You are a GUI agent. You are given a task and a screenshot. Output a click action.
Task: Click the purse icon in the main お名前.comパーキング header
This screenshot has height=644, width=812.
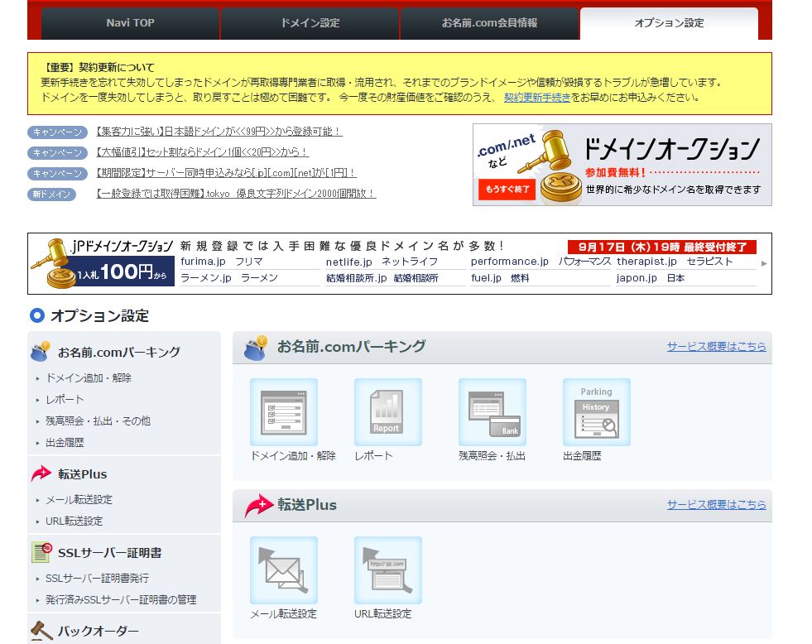pyautogui.click(x=256, y=348)
